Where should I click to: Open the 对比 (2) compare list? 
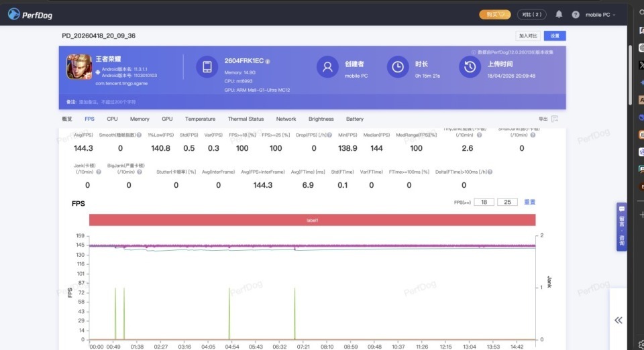pyautogui.click(x=531, y=14)
